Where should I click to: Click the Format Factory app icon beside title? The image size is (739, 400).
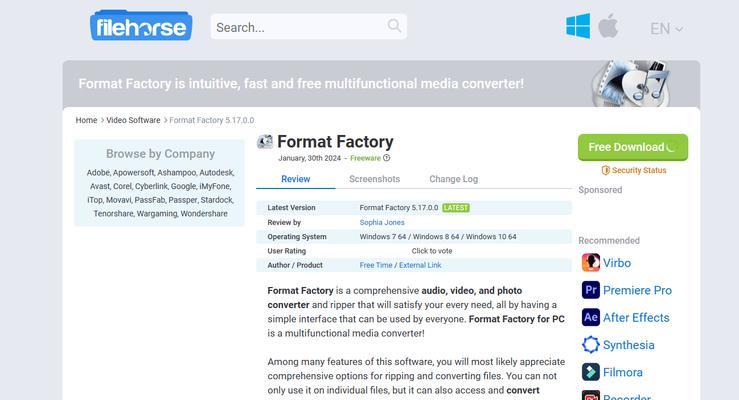point(265,141)
